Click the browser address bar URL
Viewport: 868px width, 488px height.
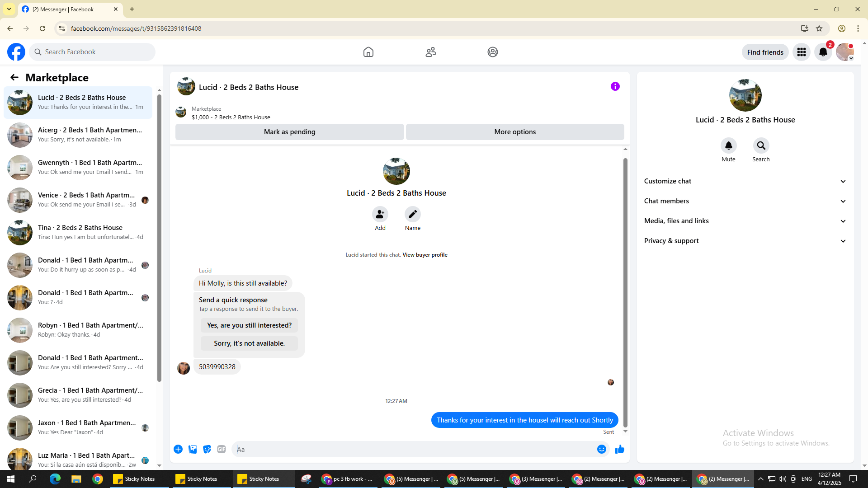136,28
